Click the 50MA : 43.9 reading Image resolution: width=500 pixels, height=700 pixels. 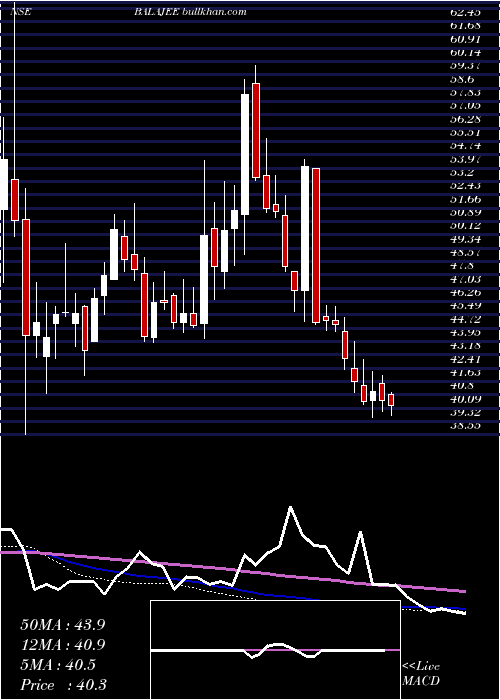[63, 625]
